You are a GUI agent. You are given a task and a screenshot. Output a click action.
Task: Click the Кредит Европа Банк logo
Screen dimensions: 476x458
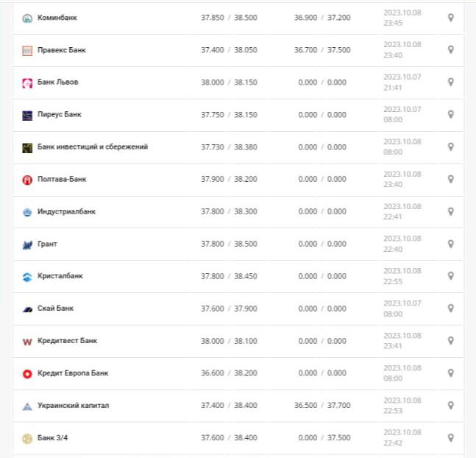[27, 373]
